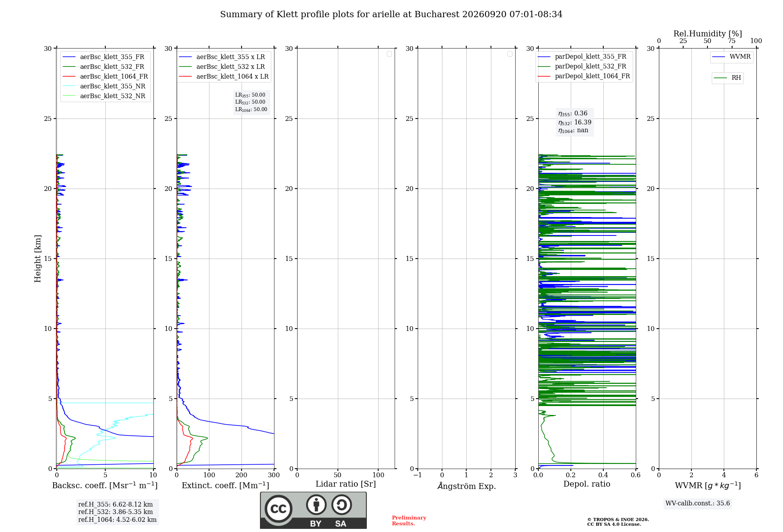Click the aerBsc_klett_355 x LR legend entry
This screenshot has height=532, width=783.
222,57
